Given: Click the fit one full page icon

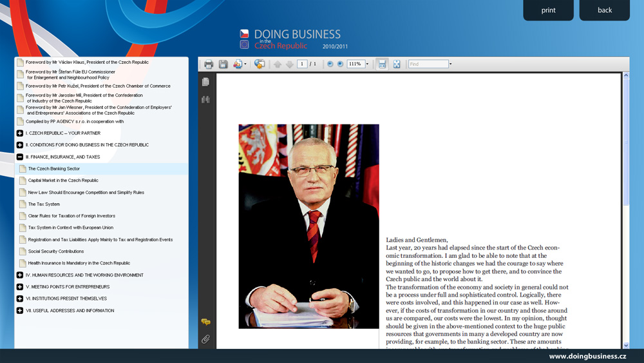Looking at the screenshot, I should click(397, 64).
